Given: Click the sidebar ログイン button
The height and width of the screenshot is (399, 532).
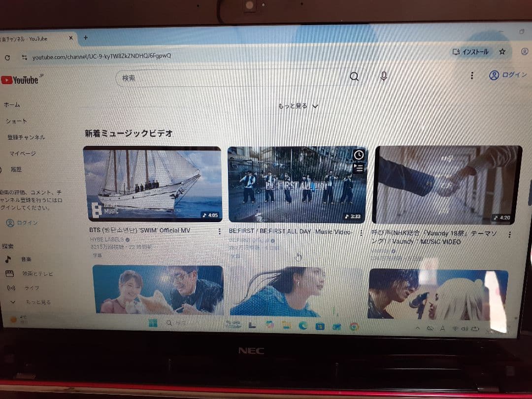Looking at the screenshot, I should coord(22,223).
